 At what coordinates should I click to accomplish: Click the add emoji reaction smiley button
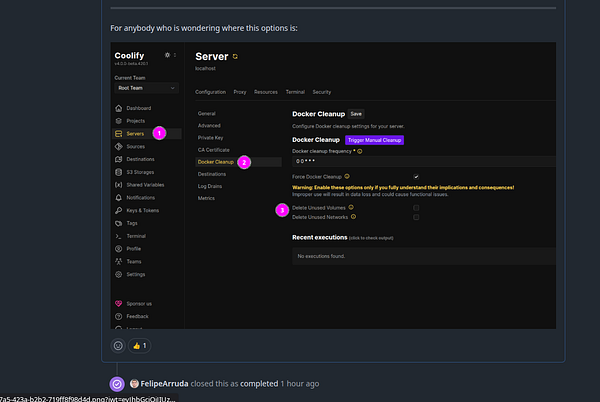pos(118,346)
